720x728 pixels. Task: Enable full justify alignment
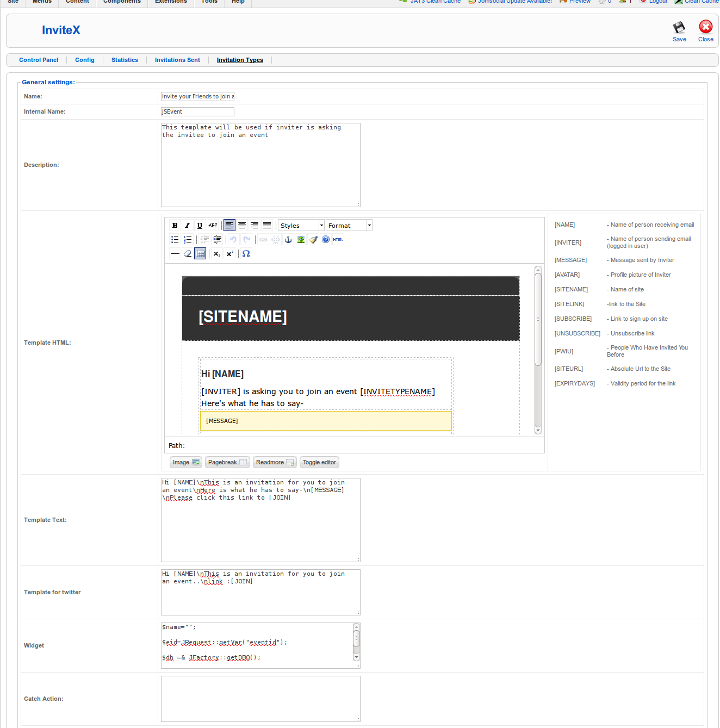point(267,225)
